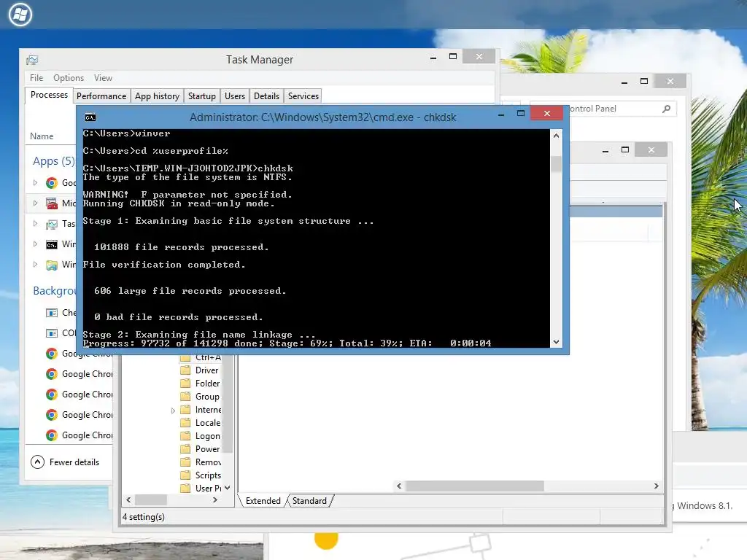Click scroll down arrow in cmd window

click(556, 342)
